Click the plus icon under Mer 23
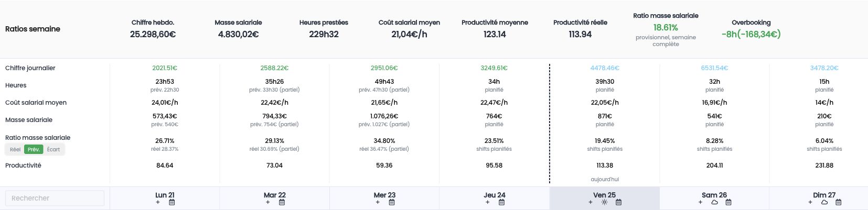868x210 pixels. [378, 202]
